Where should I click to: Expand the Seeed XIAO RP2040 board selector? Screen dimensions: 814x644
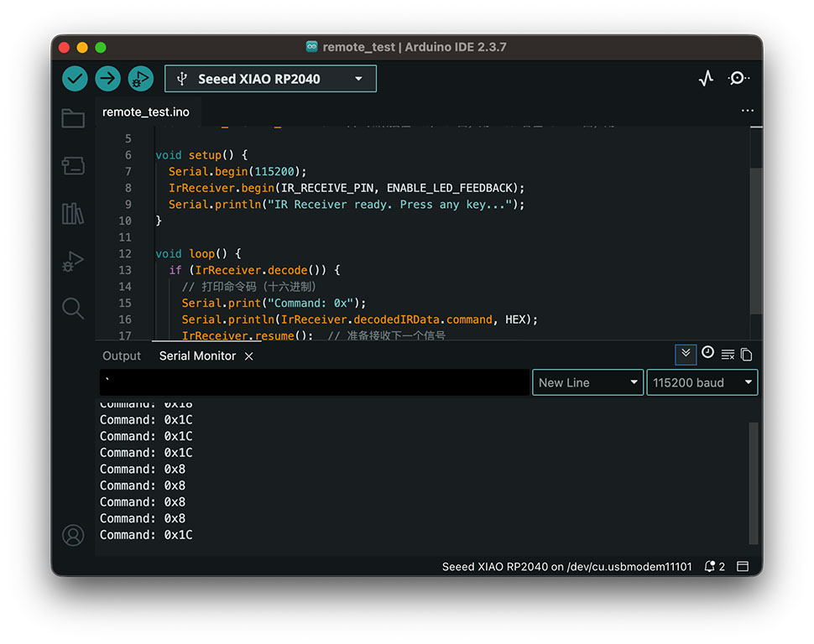click(270, 79)
